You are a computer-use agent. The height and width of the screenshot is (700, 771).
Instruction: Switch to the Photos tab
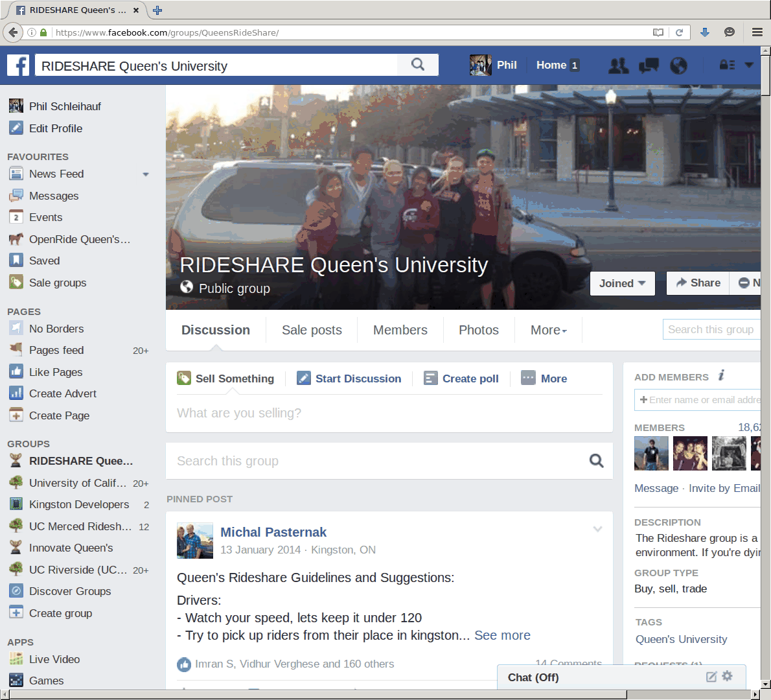tap(478, 330)
